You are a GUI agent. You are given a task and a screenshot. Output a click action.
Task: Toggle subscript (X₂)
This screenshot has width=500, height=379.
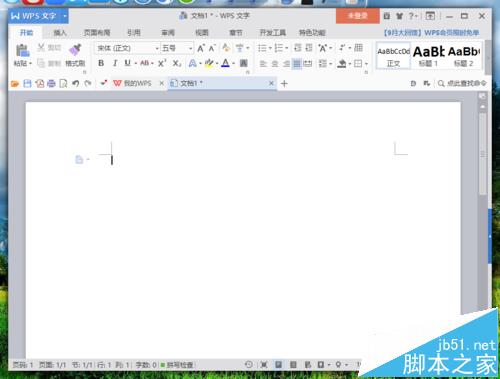point(177,63)
